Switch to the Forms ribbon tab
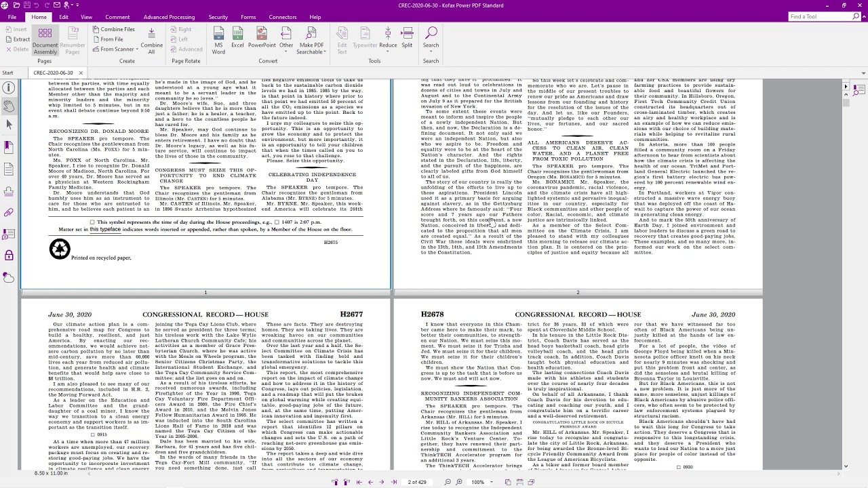Viewport: 868px width, 488px height. (248, 17)
